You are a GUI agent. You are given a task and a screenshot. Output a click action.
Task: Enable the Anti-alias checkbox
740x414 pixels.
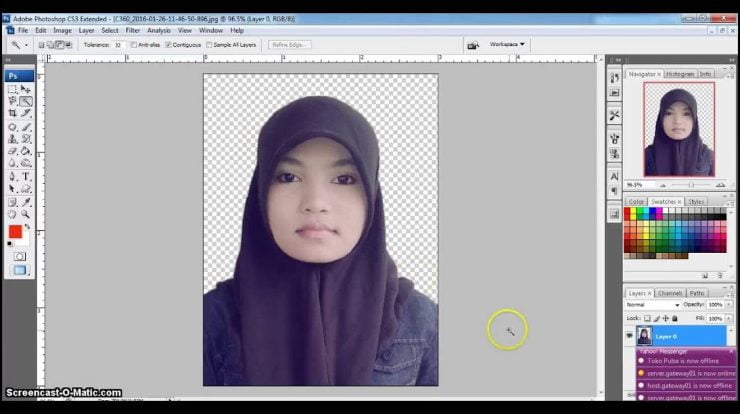click(x=134, y=44)
